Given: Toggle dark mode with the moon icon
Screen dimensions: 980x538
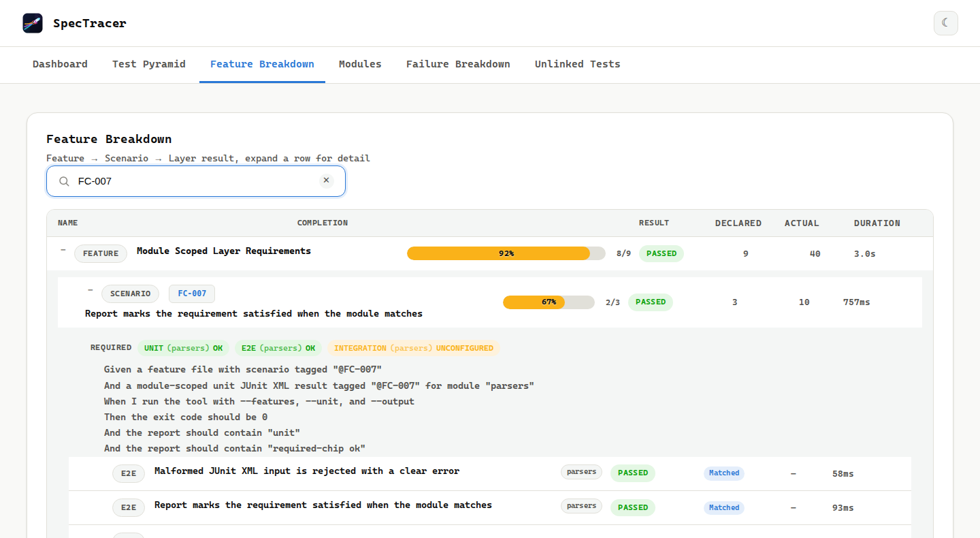Looking at the screenshot, I should pos(945,23).
